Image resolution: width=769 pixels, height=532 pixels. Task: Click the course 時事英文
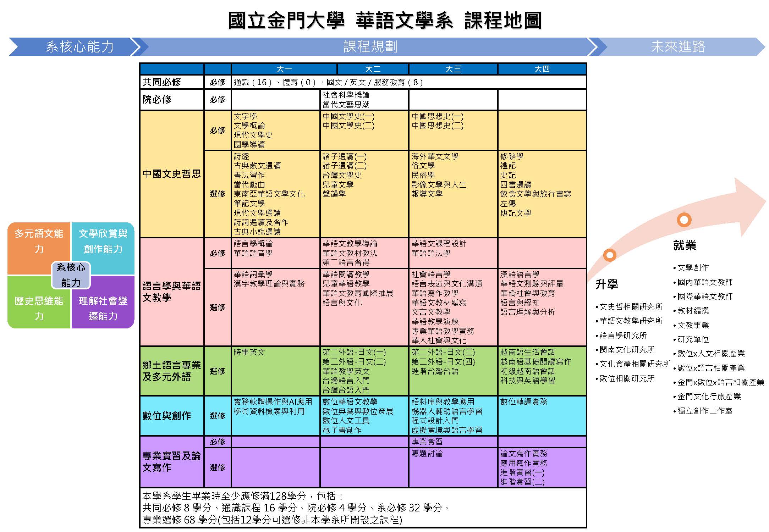[249, 352]
